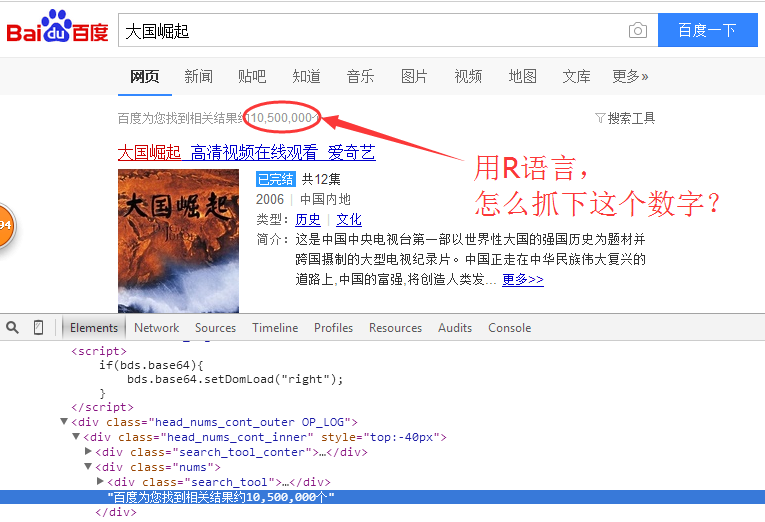Open the 视频 tab
765x522 pixels.
(x=468, y=76)
